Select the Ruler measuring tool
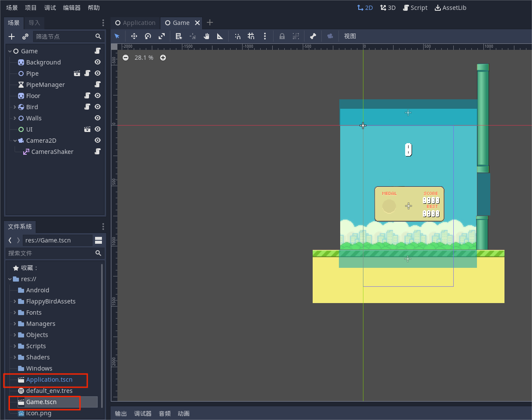The image size is (532, 420). pos(220,36)
